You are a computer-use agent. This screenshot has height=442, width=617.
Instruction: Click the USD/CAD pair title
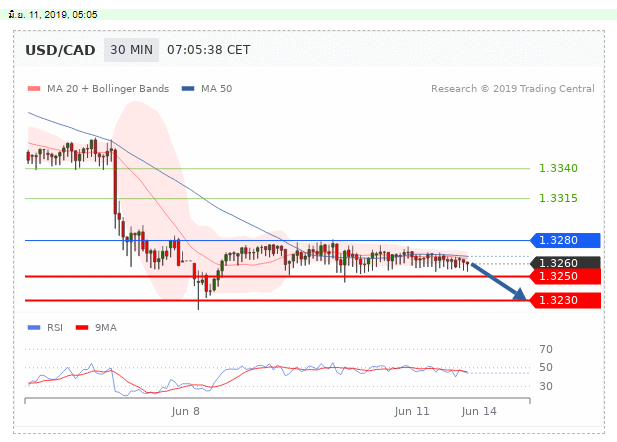(x=60, y=50)
